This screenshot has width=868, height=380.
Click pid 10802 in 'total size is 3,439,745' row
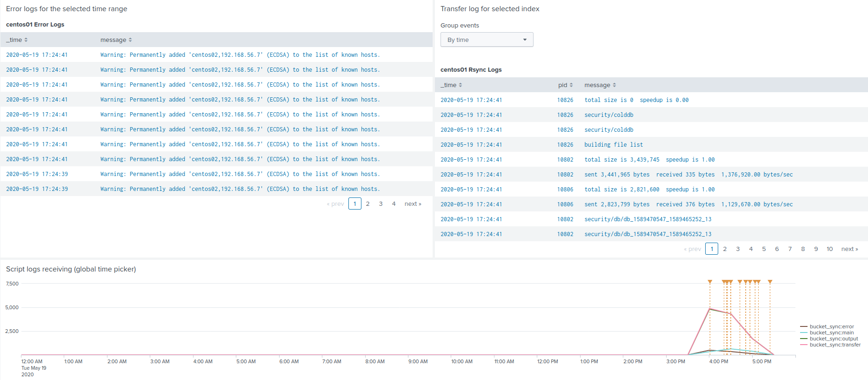(x=565, y=160)
